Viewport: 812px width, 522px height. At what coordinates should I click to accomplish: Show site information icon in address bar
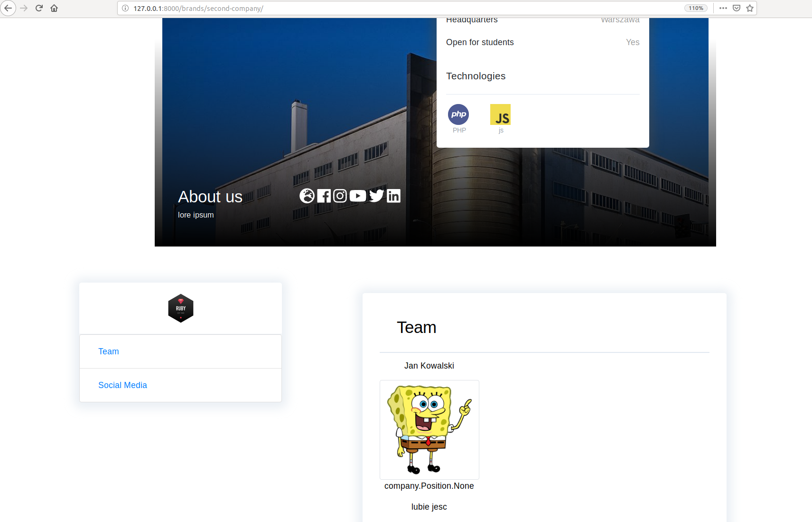point(125,8)
